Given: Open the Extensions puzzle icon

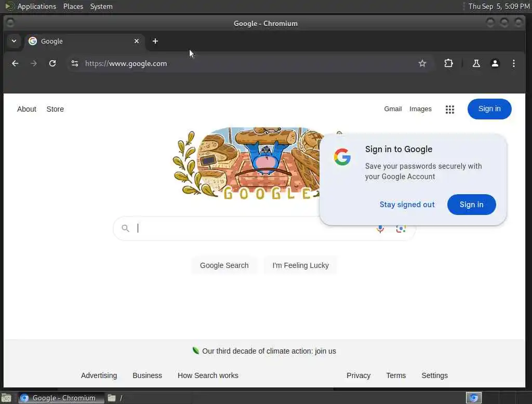Looking at the screenshot, I should (448, 63).
